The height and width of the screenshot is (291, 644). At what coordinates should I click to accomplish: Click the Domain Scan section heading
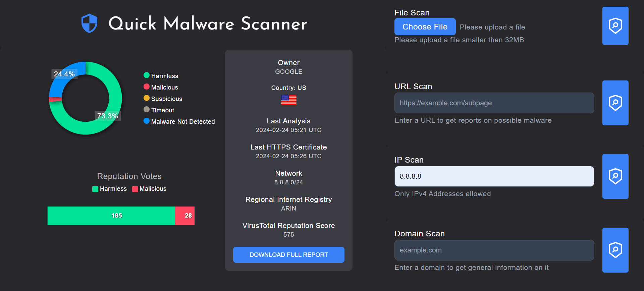[x=420, y=234]
